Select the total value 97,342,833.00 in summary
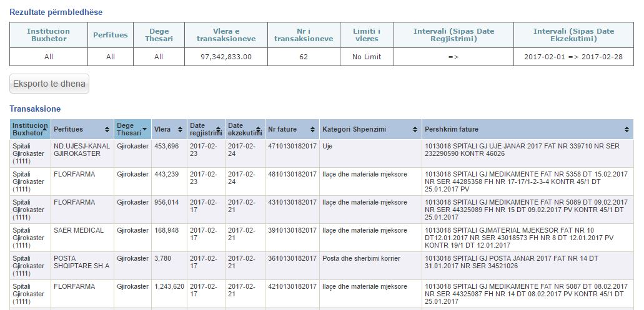Image resolution: width=644 pixels, height=310 pixels. click(x=225, y=57)
